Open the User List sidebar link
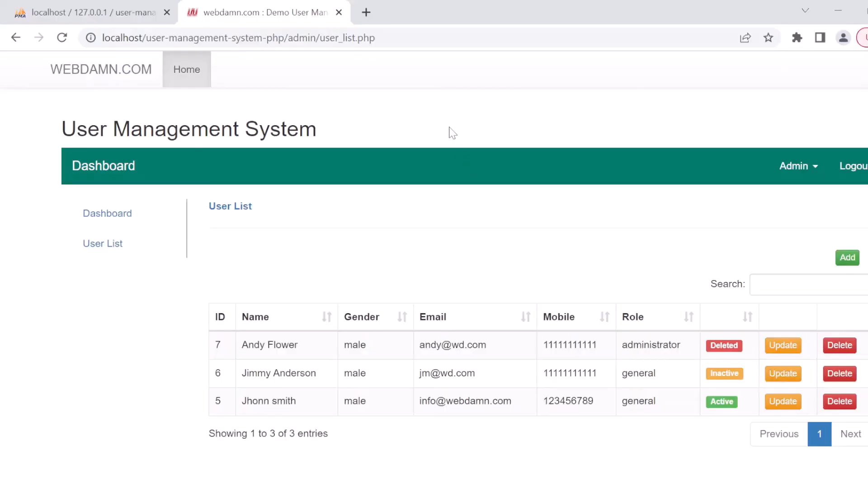Screen dimensions: 868x488 [x=103, y=244]
